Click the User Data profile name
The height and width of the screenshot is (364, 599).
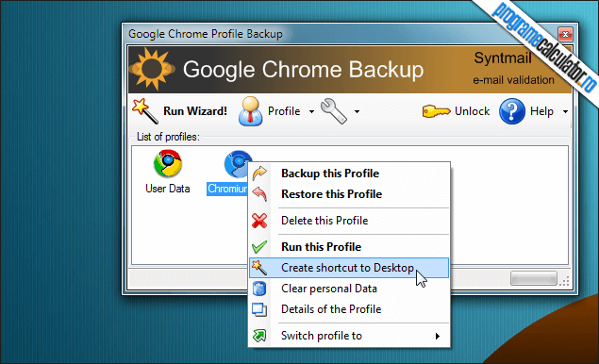168,189
